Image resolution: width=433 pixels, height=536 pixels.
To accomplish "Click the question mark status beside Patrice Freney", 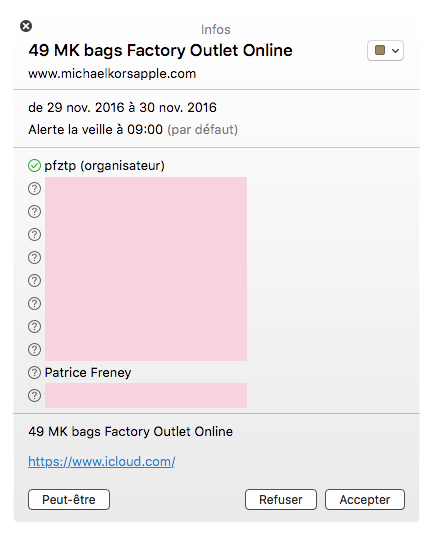I will click(34, 373).
